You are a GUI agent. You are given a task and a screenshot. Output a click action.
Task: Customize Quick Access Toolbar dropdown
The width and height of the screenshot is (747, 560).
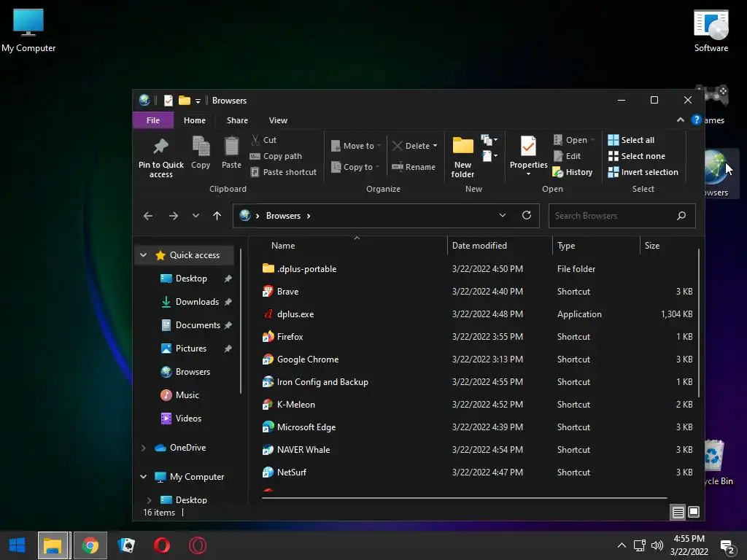[x=198, y=101]
